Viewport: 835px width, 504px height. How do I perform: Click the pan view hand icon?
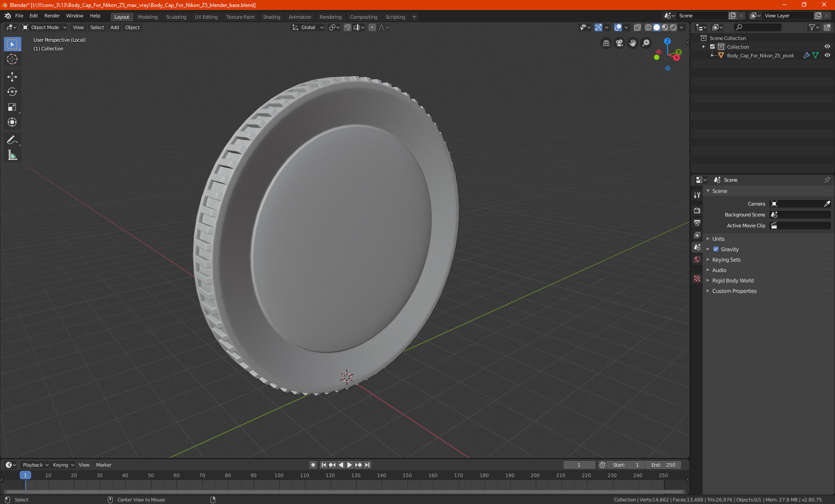(x=633, y=43)
